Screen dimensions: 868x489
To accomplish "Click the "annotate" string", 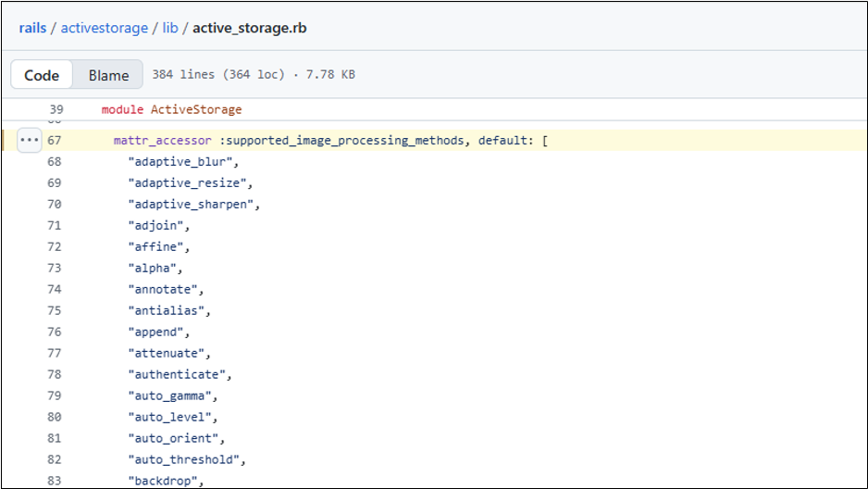I will click(x=163, y=289).
